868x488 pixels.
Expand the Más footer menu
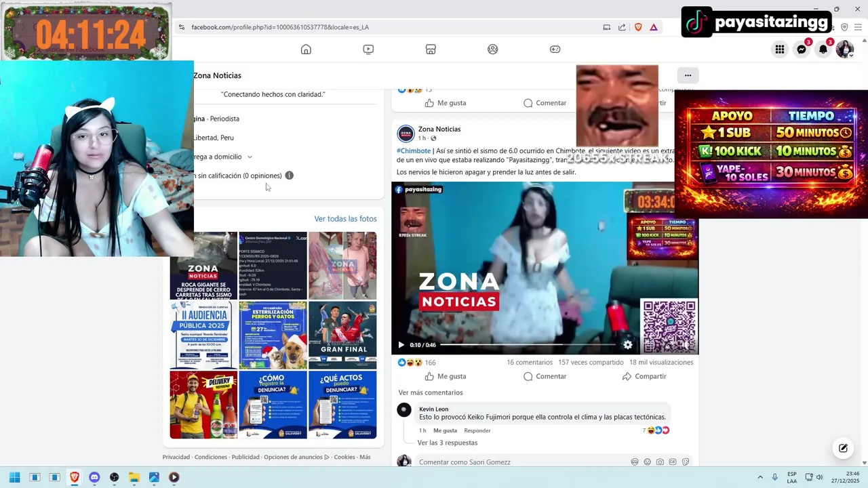365,457
